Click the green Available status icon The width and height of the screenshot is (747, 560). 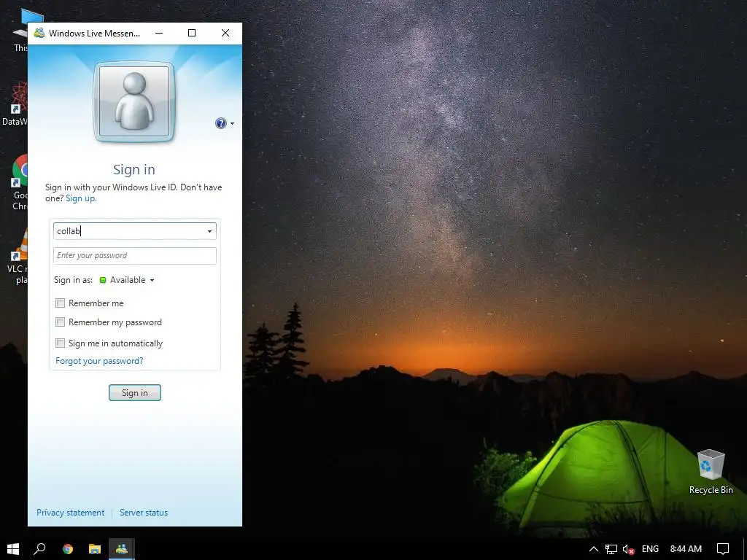coord(102,280)
